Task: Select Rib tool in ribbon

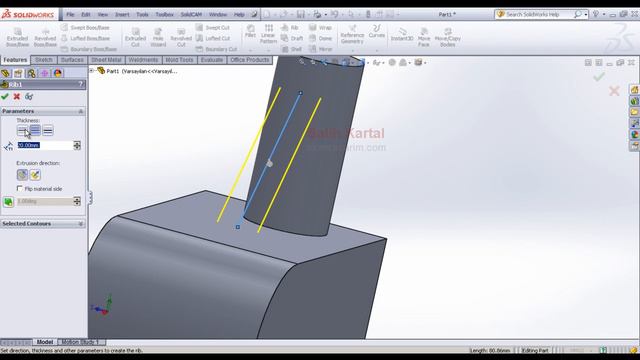Action: pos(290,27)
